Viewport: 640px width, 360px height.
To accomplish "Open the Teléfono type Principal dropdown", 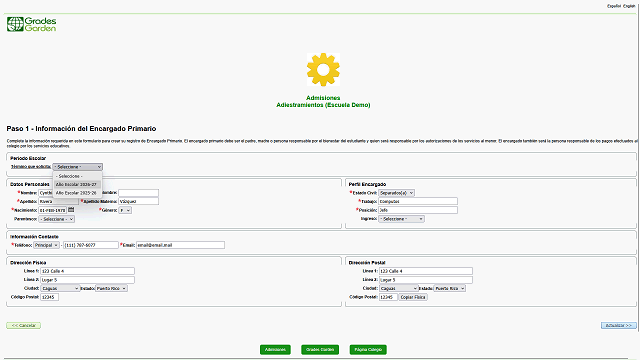I will (x=46, y=245).
